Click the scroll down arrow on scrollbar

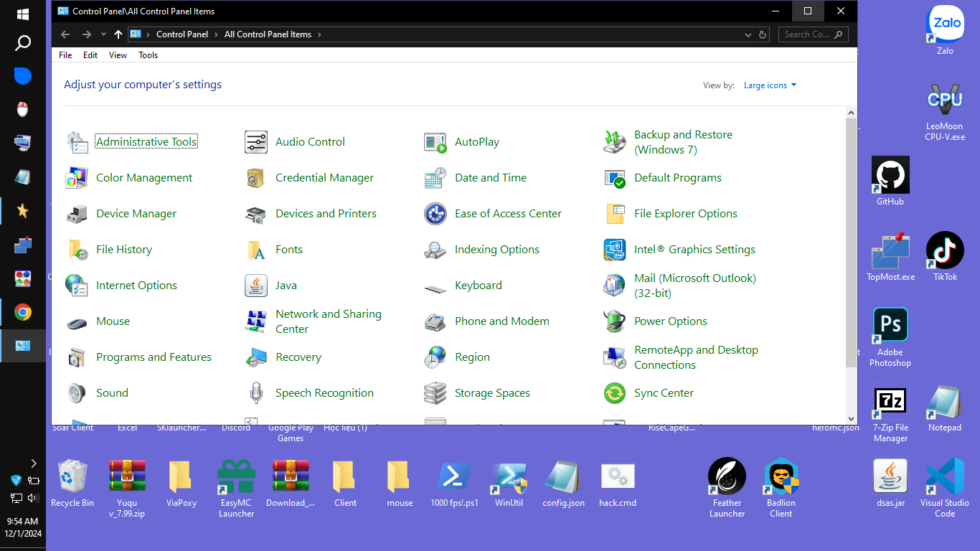tap(851, 419)
